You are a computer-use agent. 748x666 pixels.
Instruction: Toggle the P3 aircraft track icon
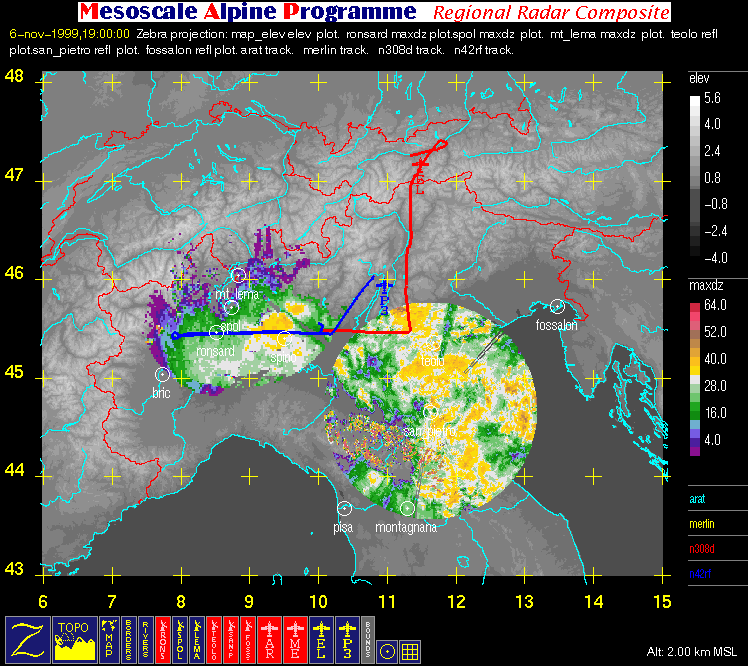point(347,639)
